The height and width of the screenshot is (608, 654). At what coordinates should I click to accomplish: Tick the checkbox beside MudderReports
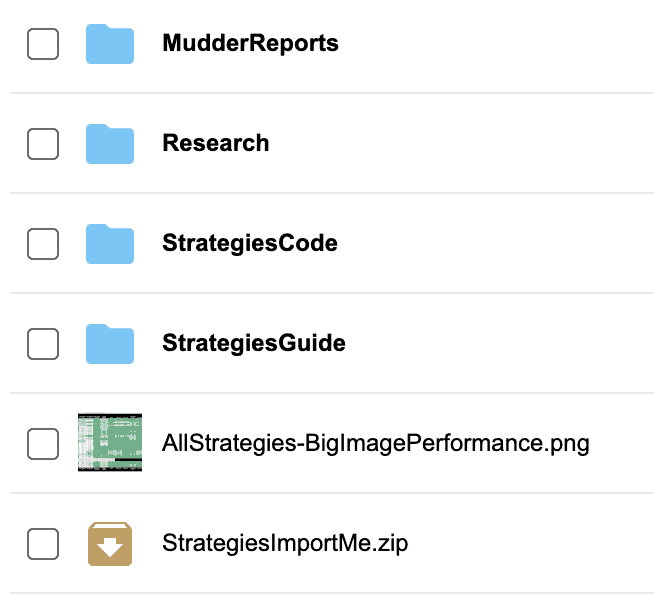coord(43,44)
